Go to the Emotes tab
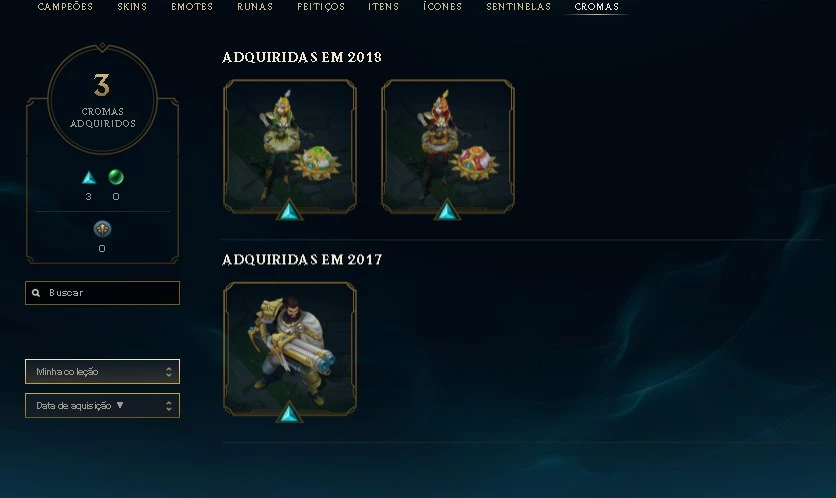 [x=192, y=6]
